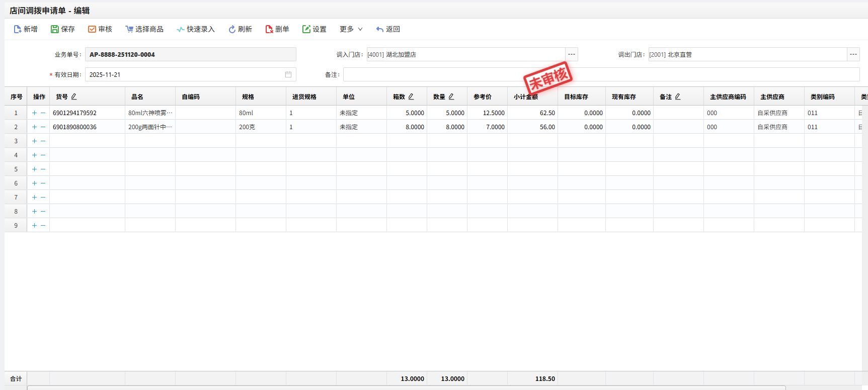
Task: Delete the order with 删单
Action: point(269,29)
